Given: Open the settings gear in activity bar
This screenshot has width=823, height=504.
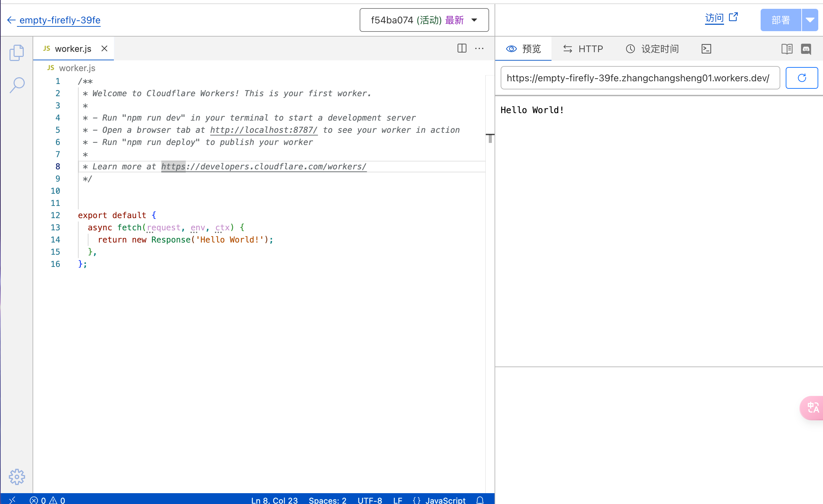Looking at the screenshot, I should click(17, 477).
